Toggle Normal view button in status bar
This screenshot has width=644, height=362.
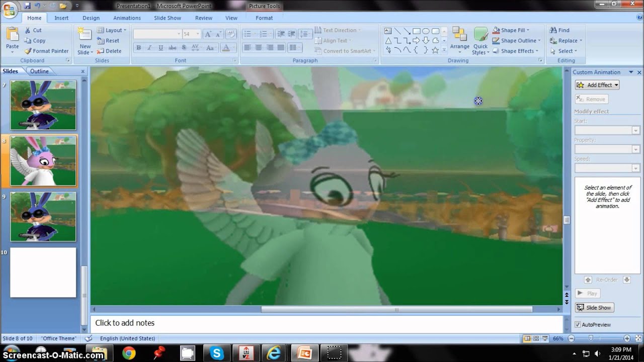527,338
